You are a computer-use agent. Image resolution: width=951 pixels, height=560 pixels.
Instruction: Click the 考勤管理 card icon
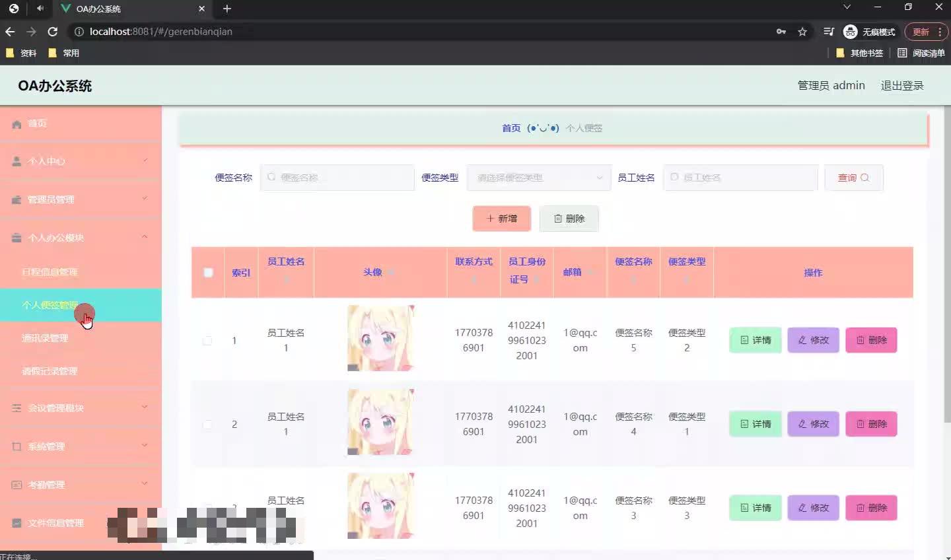tap(16, 485)
